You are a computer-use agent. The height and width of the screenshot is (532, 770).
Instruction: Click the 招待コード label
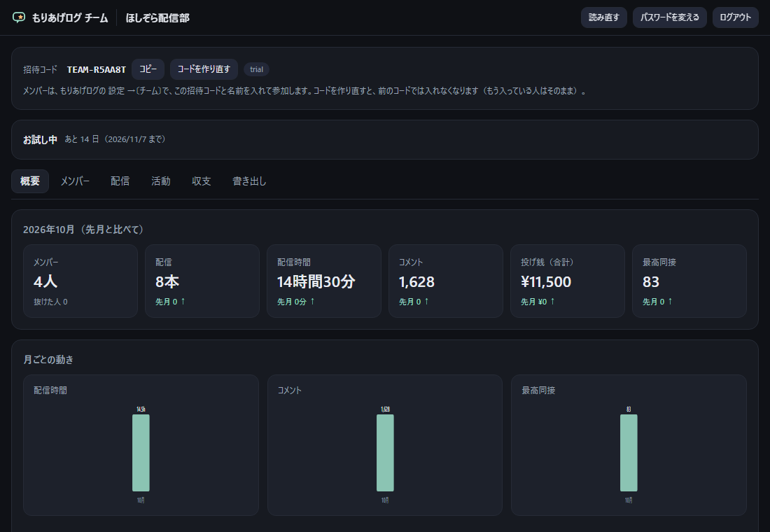pyautogui.click(x=41, y=70)
